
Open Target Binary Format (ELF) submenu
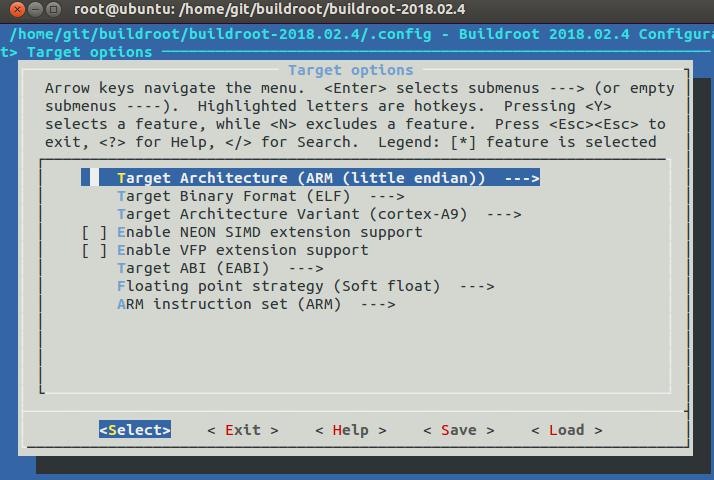(x=260, y=196)
